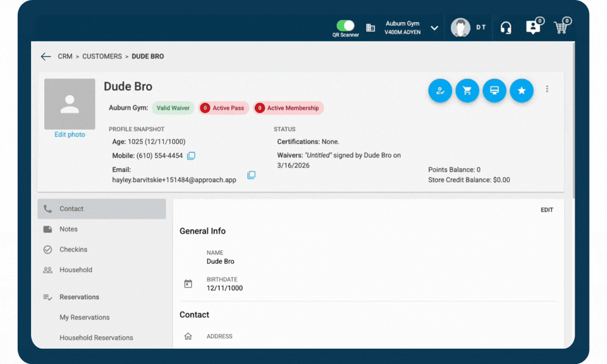Navigate to CUSTOMERS in the breadcrumb
The image size is (607, 364).
(x=102, y=56)
